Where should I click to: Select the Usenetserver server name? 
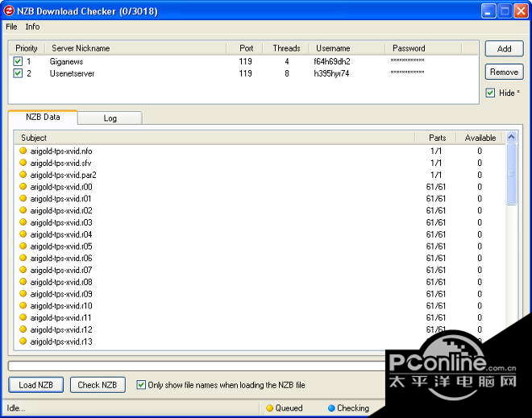(x=72, y=73)
